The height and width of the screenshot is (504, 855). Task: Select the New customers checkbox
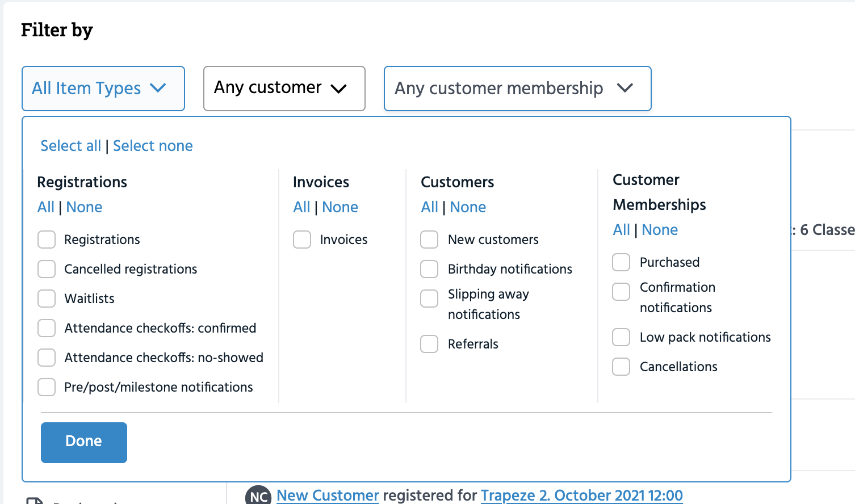[x=429, y=240]
